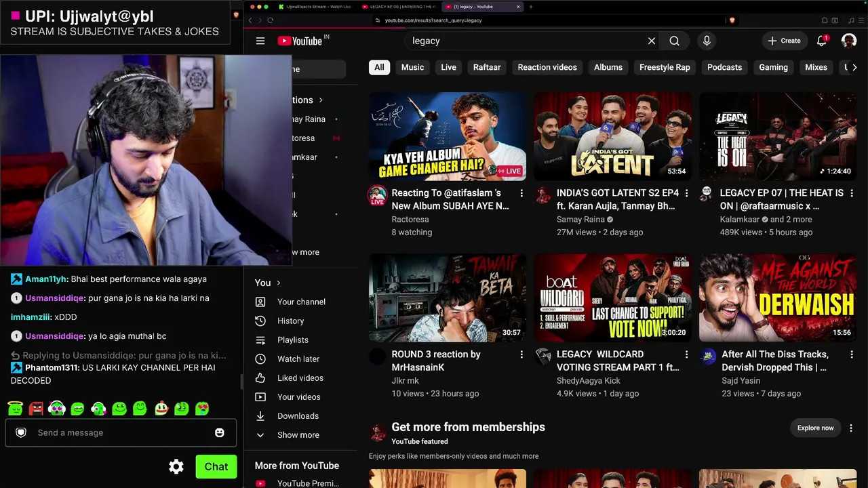Select the Reaction videos filter chip
868x488 pixels.
pos(547,67)
